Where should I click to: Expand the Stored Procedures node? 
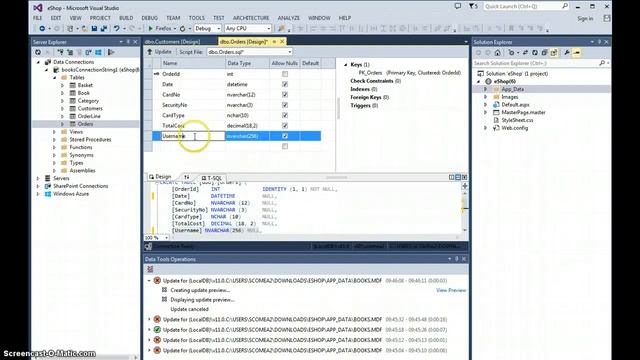coord(54,140)
